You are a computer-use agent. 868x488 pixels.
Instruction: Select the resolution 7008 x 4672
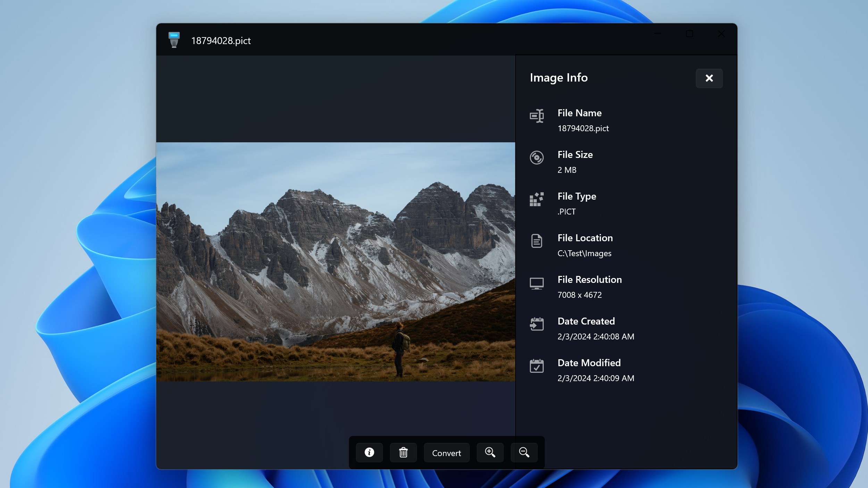click(x=579, y=295)
